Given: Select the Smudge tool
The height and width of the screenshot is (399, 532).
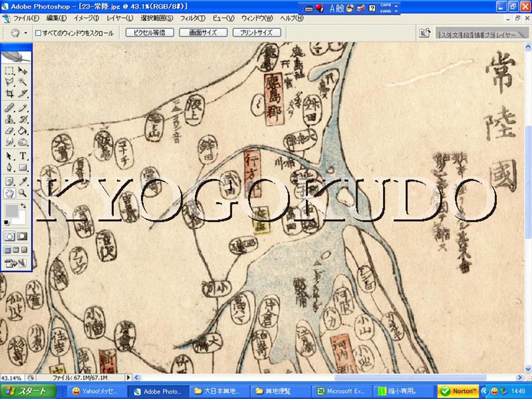Looking at the screenshot, I should coord(9,141).
